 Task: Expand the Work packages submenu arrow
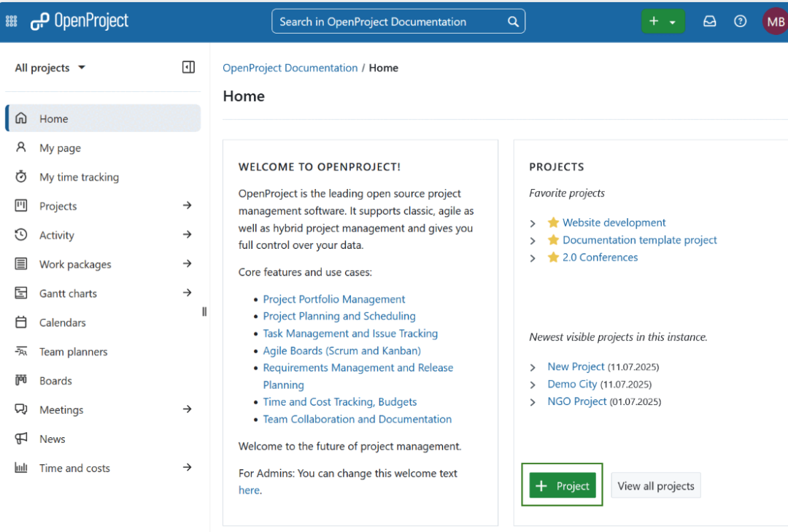pyautogui.click(x=188, y=263)
